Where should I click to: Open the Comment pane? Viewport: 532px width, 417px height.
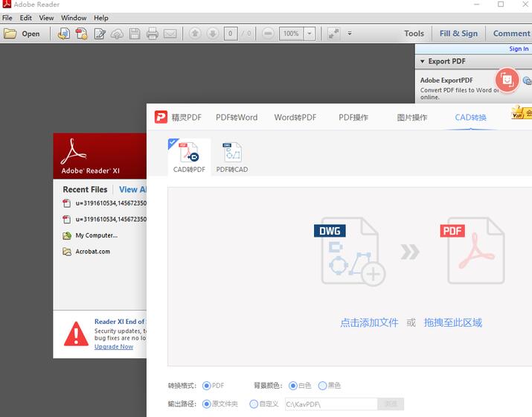tap(511, 34)
